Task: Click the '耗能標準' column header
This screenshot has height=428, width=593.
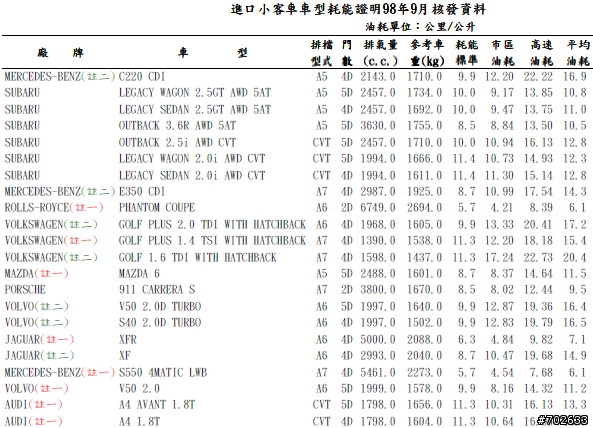Action: pyautogui.click(x=466, y=53)
